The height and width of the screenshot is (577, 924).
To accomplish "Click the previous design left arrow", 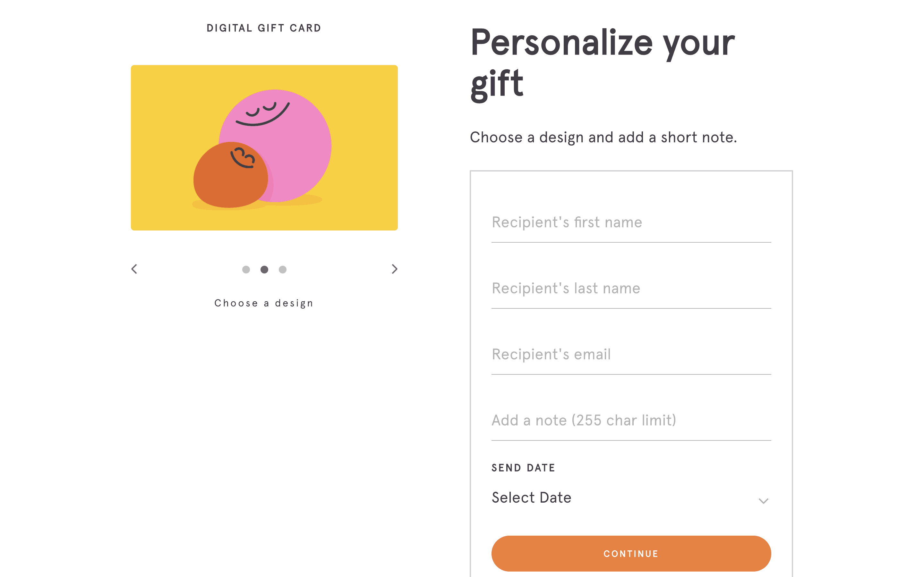I will coord(134,269).
